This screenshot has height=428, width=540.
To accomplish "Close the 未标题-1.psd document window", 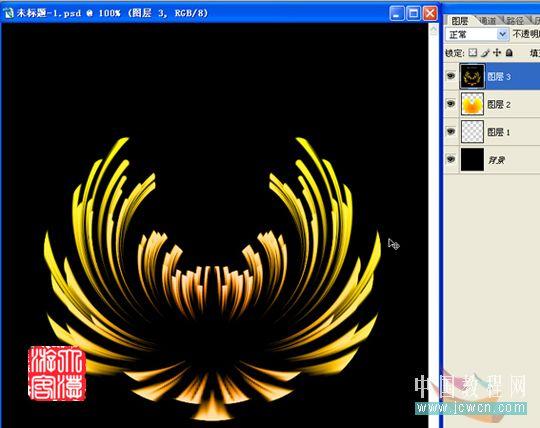I will click(x=430, y=13).
